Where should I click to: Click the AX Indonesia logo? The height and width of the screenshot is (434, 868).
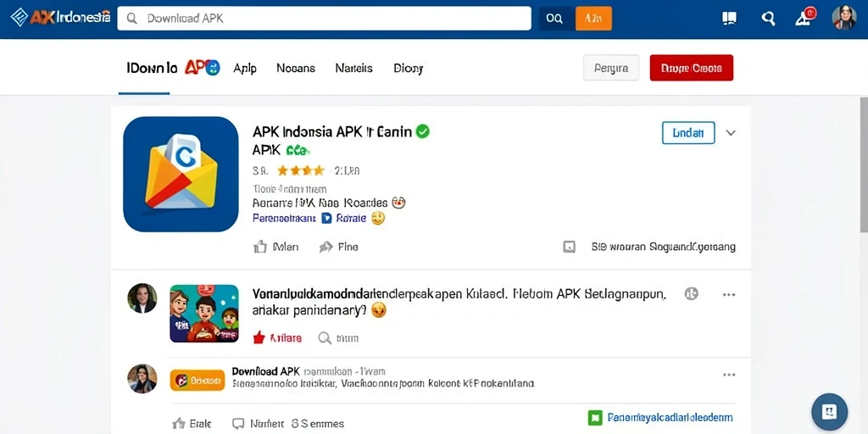click(61, 18)
